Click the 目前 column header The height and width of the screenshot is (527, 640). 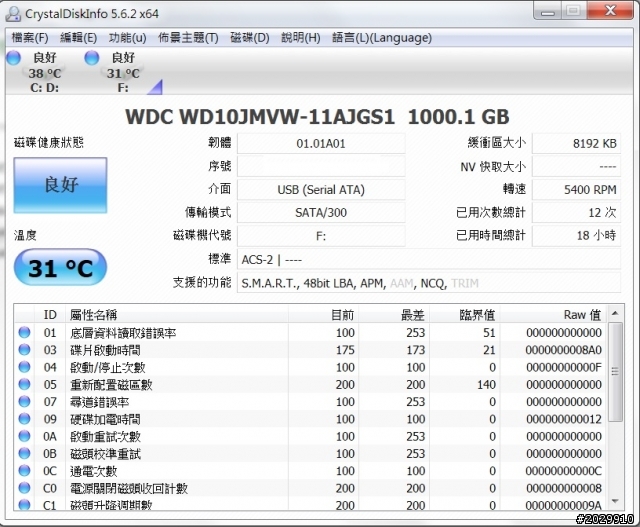(323, 315)
